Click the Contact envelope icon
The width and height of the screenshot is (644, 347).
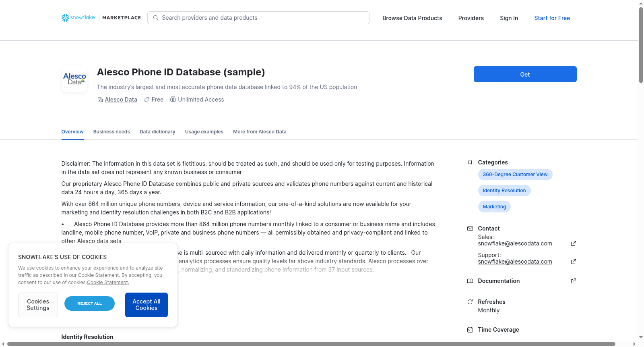pyautogui.click(x=470, y=229)
